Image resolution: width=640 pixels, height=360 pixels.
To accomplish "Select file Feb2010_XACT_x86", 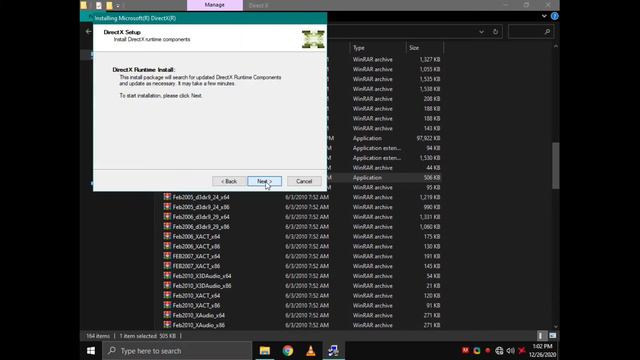I will (x=196, y=305).
